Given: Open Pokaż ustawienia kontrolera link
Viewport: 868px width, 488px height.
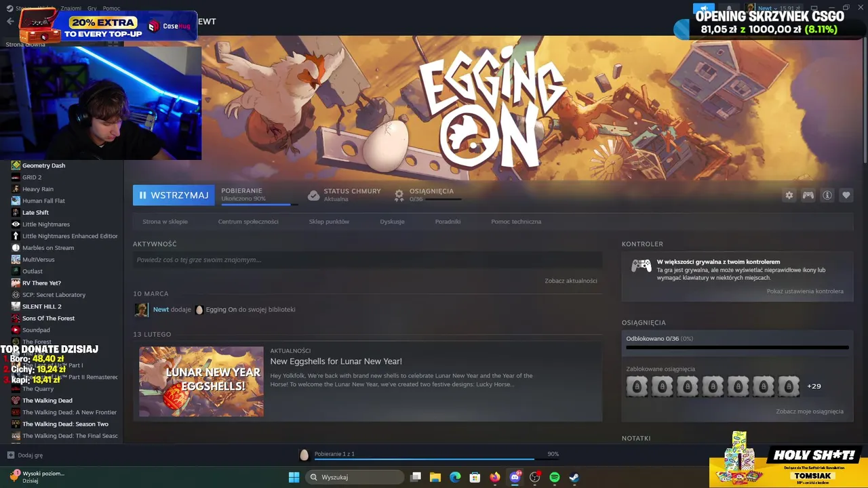Looking at the screenshot, I should coord(805,291).
